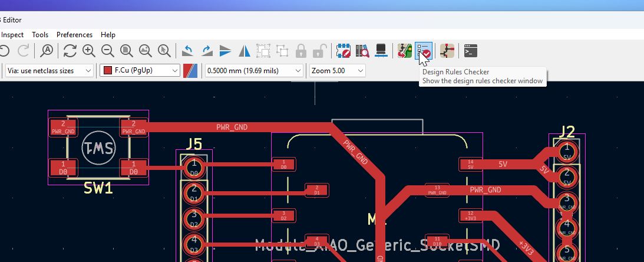Click the SW1 reference label
Viewport: 644px width, 262px height.
[98, 188]
